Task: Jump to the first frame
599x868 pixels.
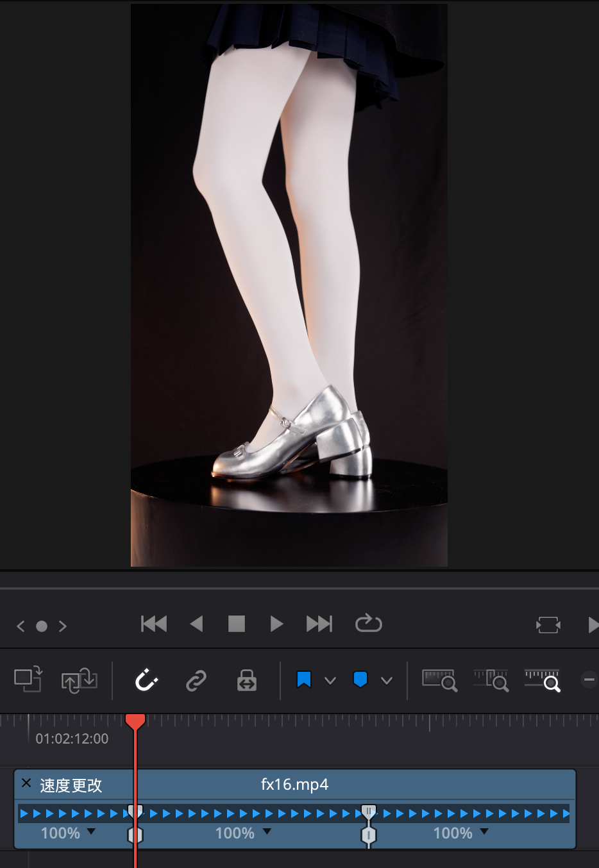Action: 154,624
